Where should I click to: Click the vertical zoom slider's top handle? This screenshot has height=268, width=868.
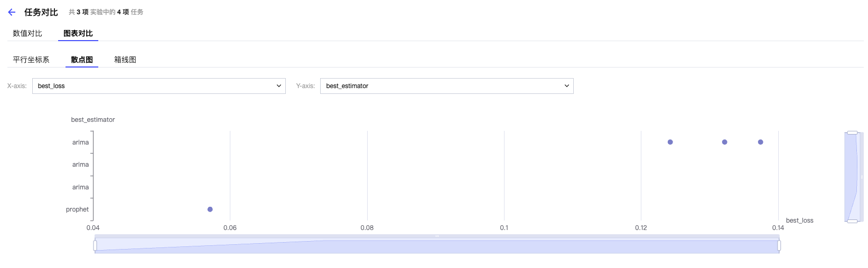pos(852,132)
